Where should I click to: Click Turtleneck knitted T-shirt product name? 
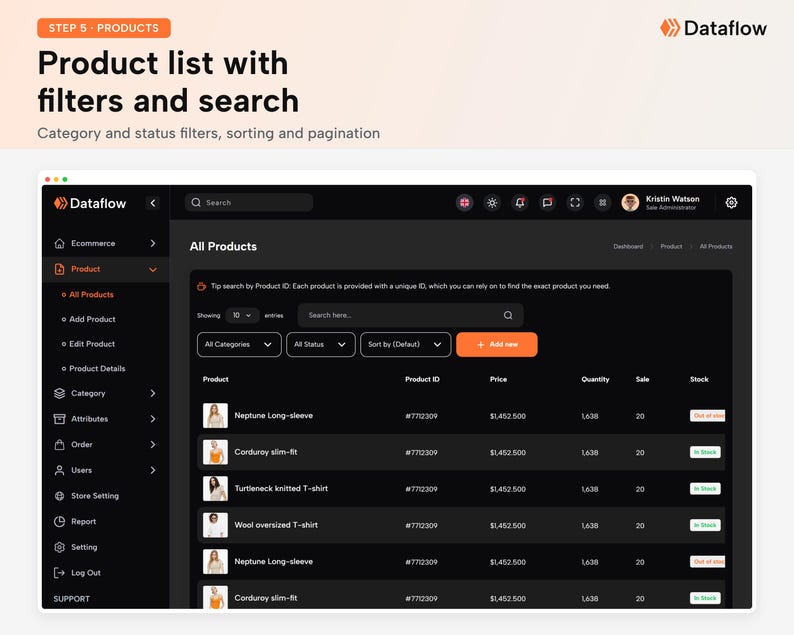(281, 489)
